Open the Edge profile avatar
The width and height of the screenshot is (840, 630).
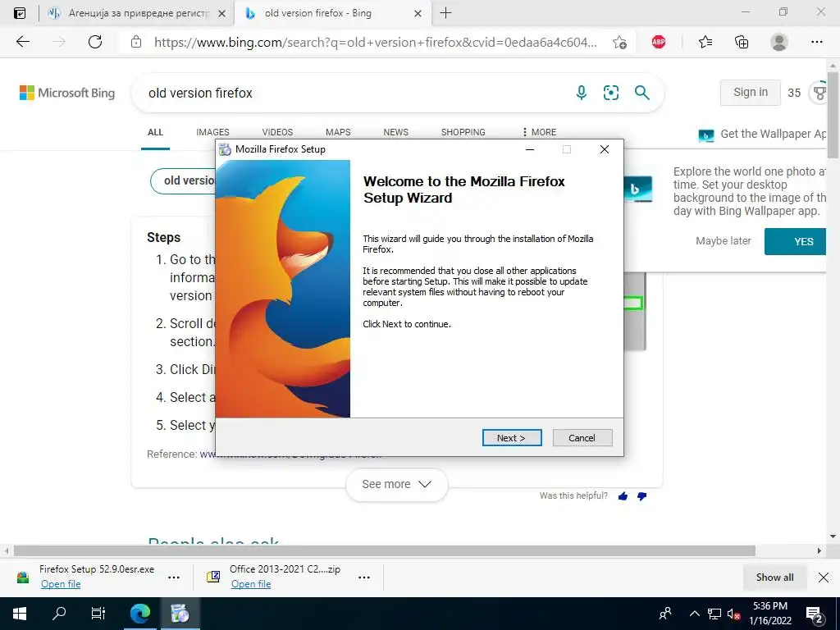(x=778, y=42)
